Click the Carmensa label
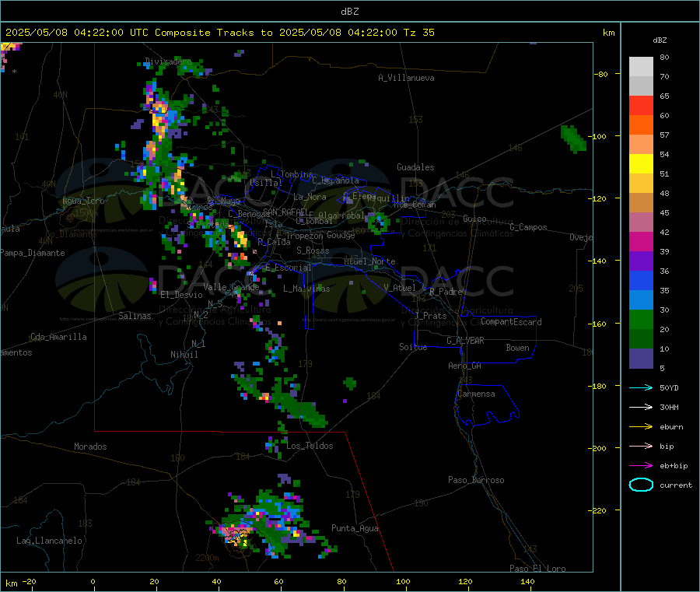 coord(476,394)
